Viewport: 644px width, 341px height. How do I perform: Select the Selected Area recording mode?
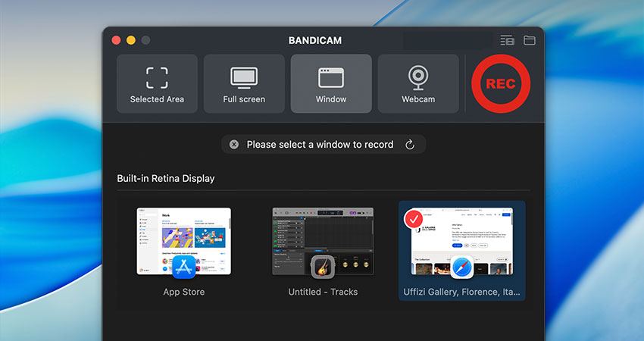pos(157,84)
